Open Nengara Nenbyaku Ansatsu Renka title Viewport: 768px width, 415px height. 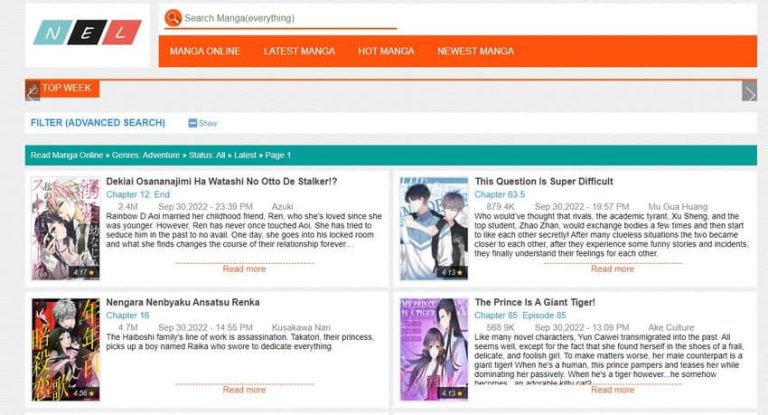click(x=183, y=302)
